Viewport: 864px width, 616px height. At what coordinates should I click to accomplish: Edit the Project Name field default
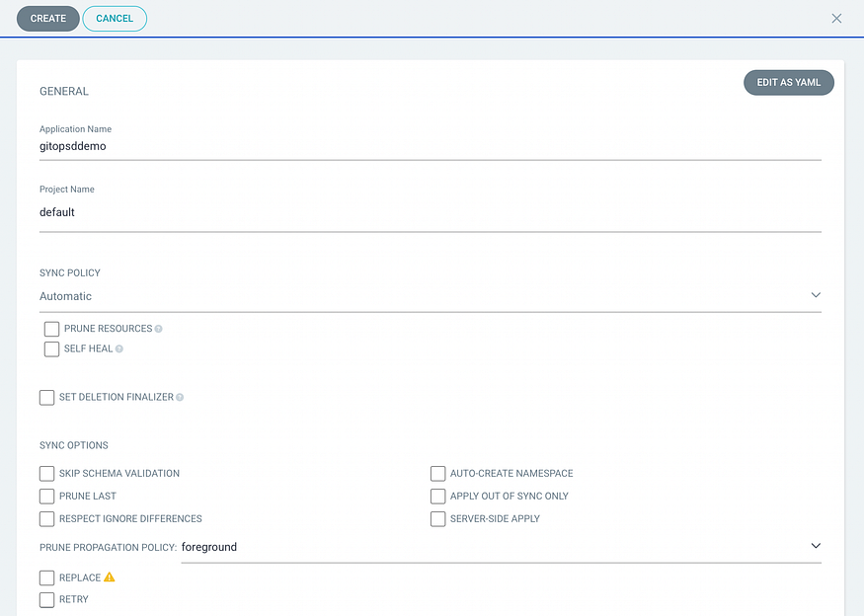tap(431, 212)
